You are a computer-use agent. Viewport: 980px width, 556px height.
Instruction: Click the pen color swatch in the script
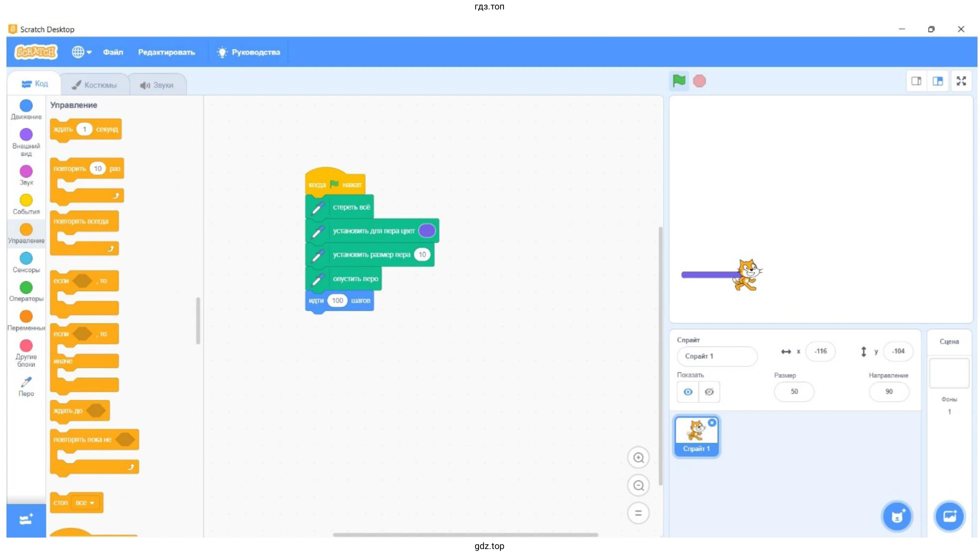pos(427,230)
